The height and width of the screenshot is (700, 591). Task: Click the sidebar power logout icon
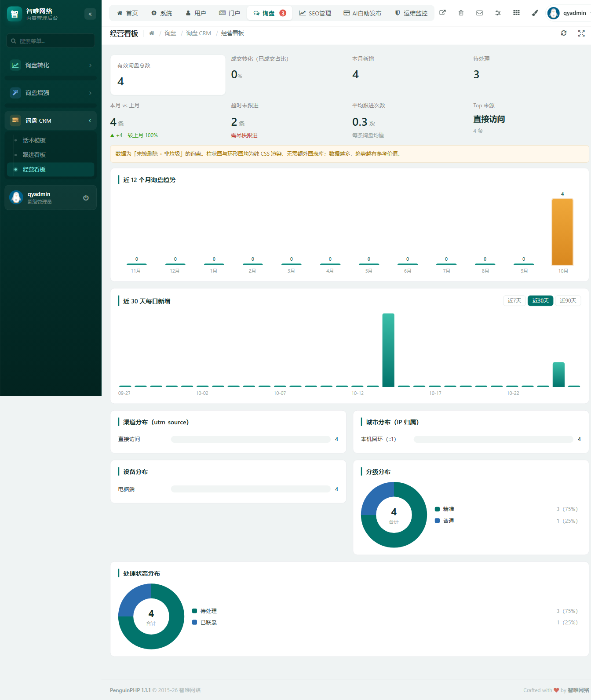tap(86, 197)
